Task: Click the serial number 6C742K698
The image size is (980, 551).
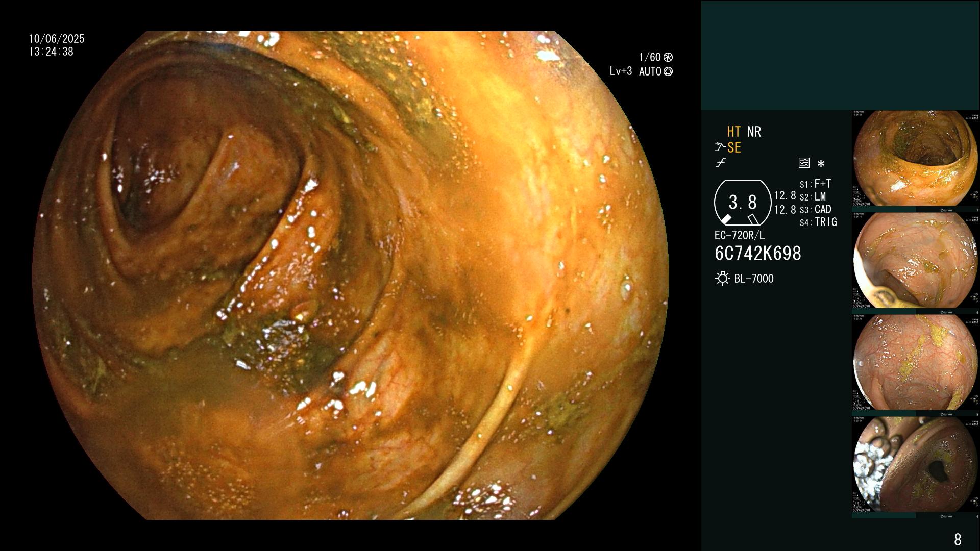Action: [758, 254]
